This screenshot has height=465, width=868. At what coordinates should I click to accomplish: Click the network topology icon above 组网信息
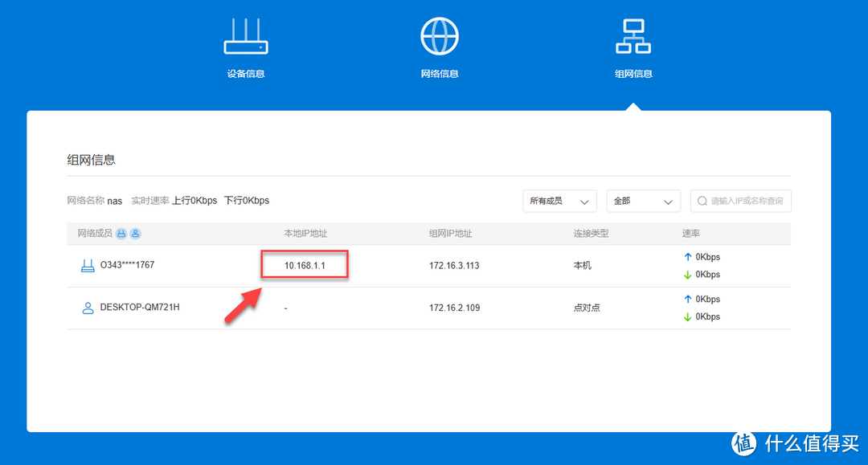click(633, 36)
